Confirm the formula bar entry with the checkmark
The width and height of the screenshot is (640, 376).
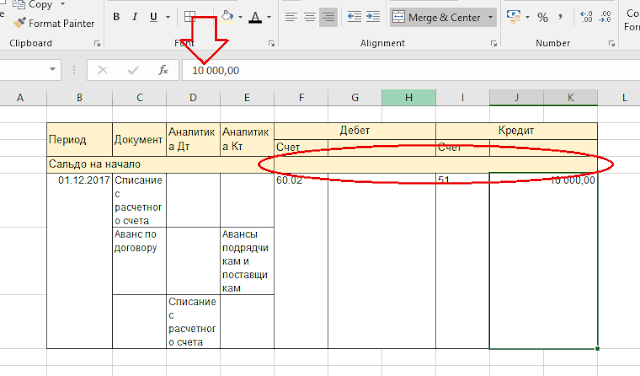[x=133, y=70]
